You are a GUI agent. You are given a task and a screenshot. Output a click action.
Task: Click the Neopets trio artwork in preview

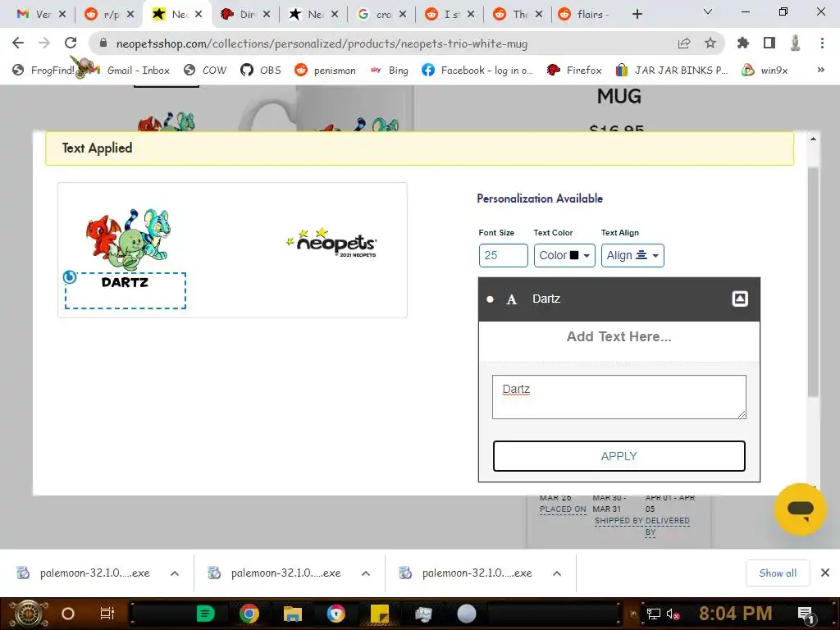pos(129,240)
